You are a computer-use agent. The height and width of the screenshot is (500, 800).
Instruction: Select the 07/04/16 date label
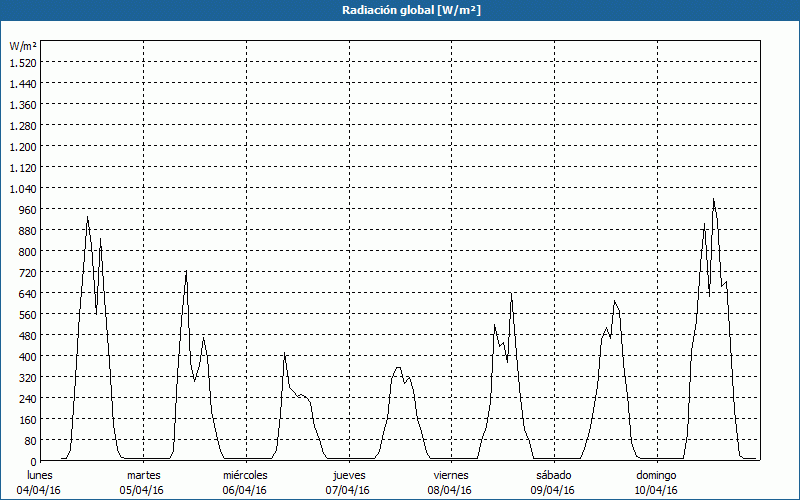pyautogui.click(x=348, y=490)
